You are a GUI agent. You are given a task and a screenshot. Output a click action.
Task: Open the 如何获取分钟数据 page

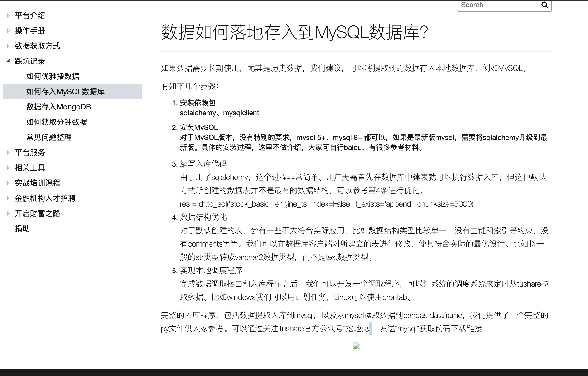tap(57, 122)
